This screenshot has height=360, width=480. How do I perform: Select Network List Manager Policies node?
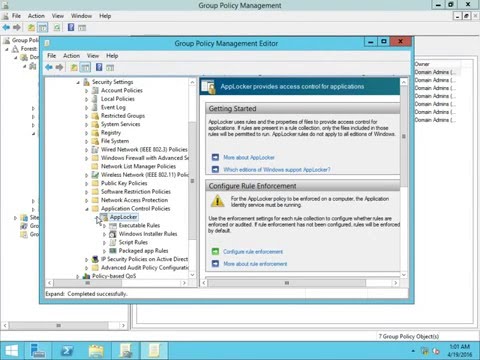[138, 166]
